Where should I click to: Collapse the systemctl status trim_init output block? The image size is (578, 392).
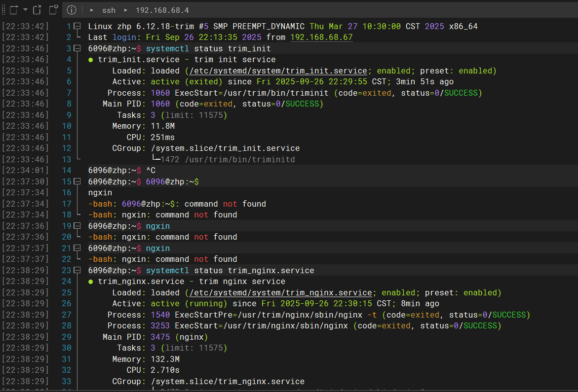[x=77, y=48]
